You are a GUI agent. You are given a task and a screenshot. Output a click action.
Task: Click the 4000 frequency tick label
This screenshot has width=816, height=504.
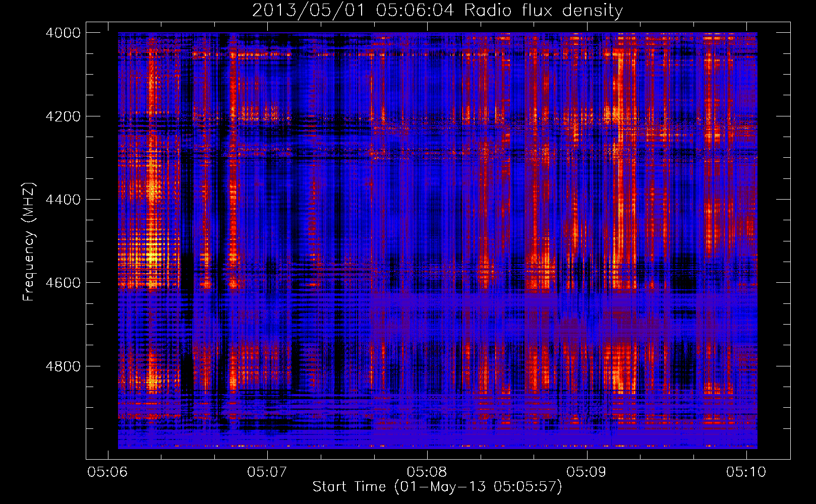click(x=63, y=33)
